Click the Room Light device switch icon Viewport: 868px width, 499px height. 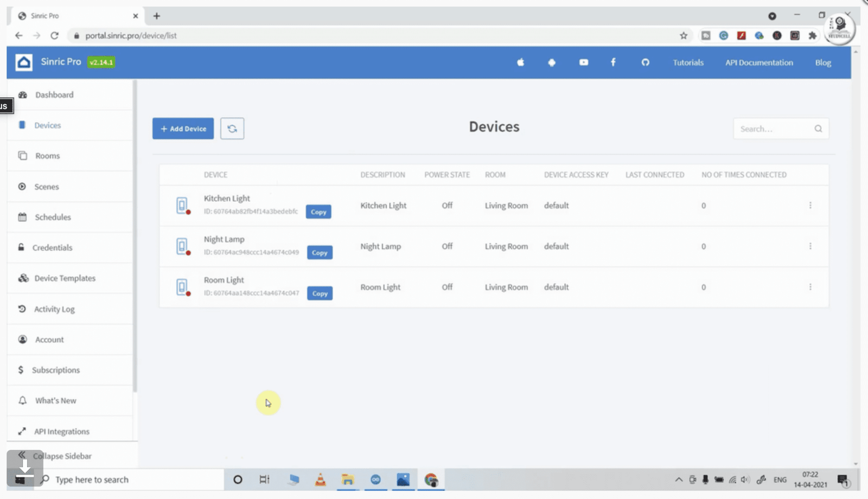pyautogui.click(x=183, y=287)
